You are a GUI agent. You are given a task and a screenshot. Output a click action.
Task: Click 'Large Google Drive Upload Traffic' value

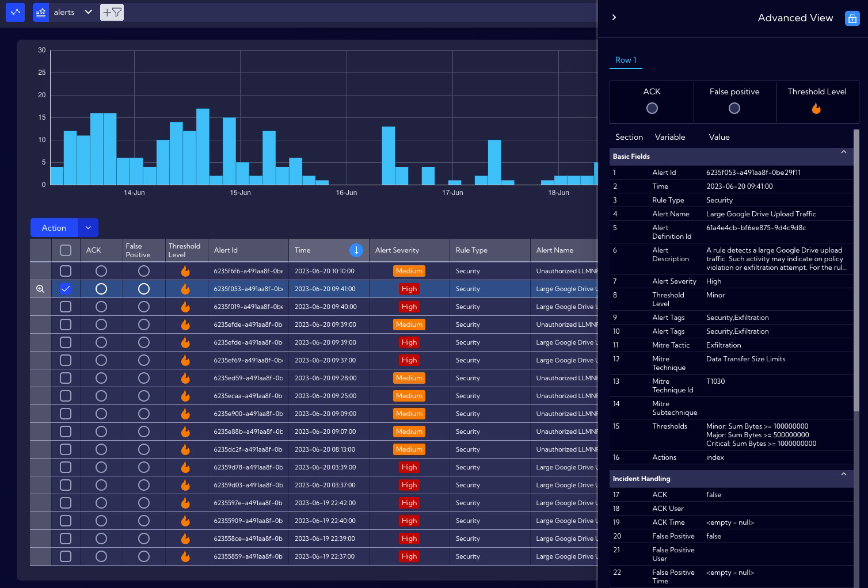pos(761,214)
